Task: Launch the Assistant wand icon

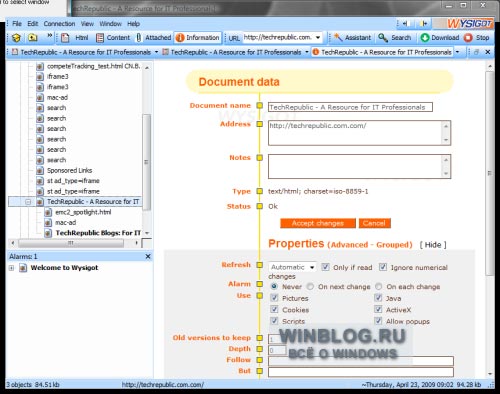Action: [338, 38]
